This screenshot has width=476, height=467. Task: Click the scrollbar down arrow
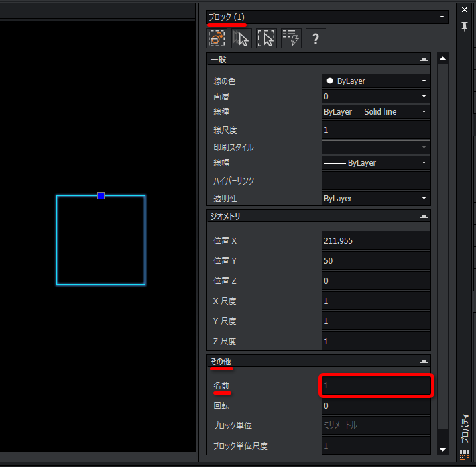tap(442, 450)
